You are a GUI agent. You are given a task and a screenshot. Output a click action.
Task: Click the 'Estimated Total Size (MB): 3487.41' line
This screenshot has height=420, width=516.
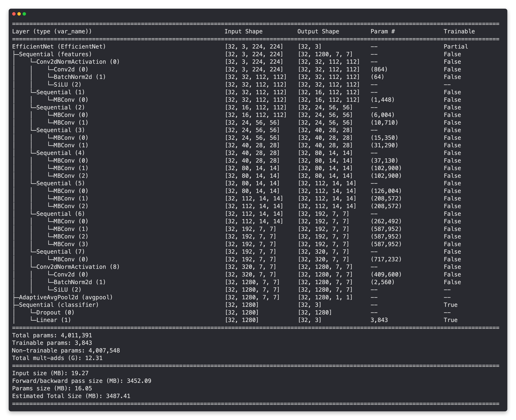point(71,396)
